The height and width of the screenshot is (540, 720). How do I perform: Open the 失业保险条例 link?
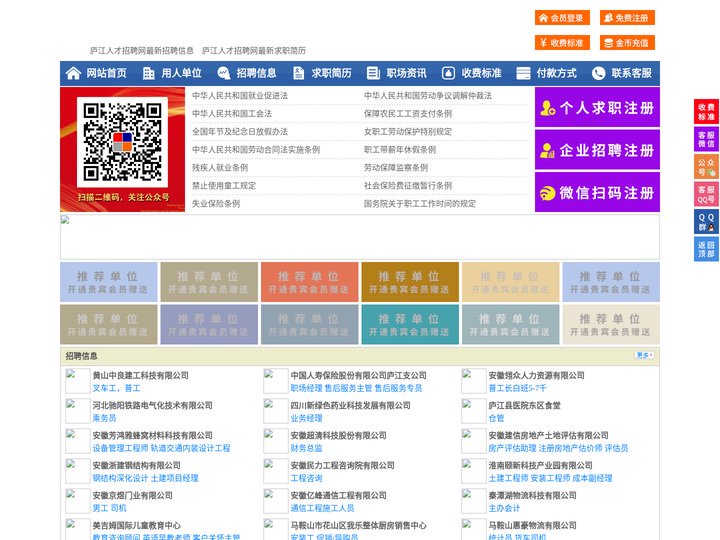click(216, 203)
